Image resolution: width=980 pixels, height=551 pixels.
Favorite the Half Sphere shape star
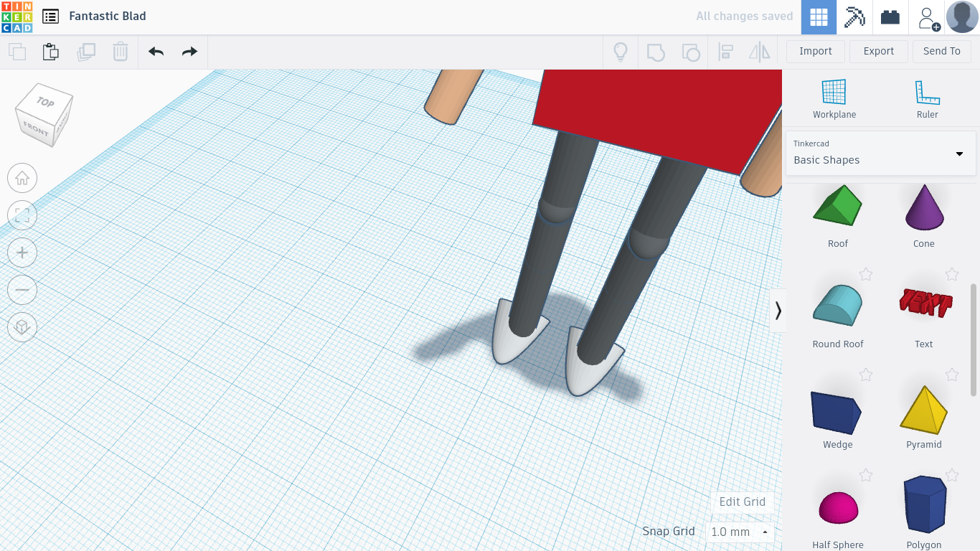point(866,475)
